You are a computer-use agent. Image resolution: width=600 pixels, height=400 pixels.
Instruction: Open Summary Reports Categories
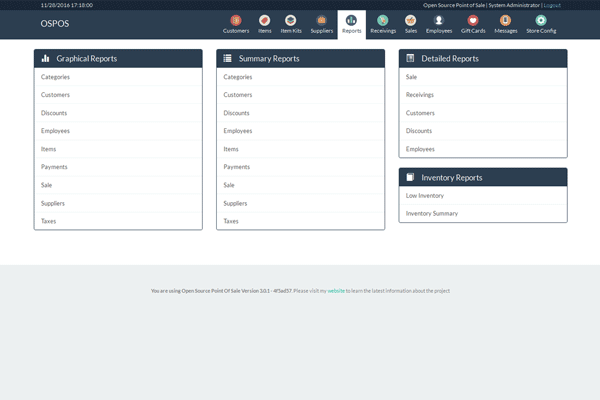[x=300, y=77]
